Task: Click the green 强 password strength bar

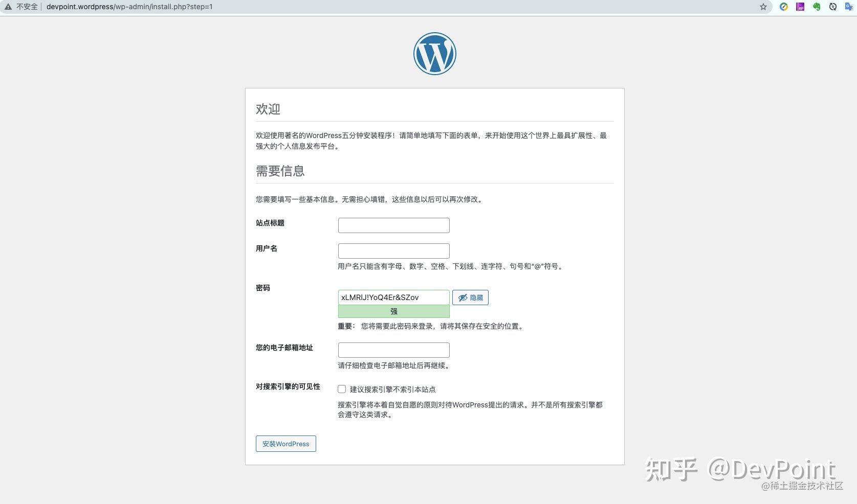Action: (393, 311)
